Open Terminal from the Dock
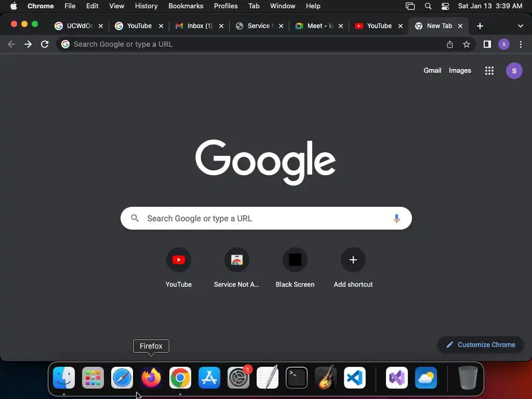The width and height of the screenshot is (532, 399). [297, 378]
